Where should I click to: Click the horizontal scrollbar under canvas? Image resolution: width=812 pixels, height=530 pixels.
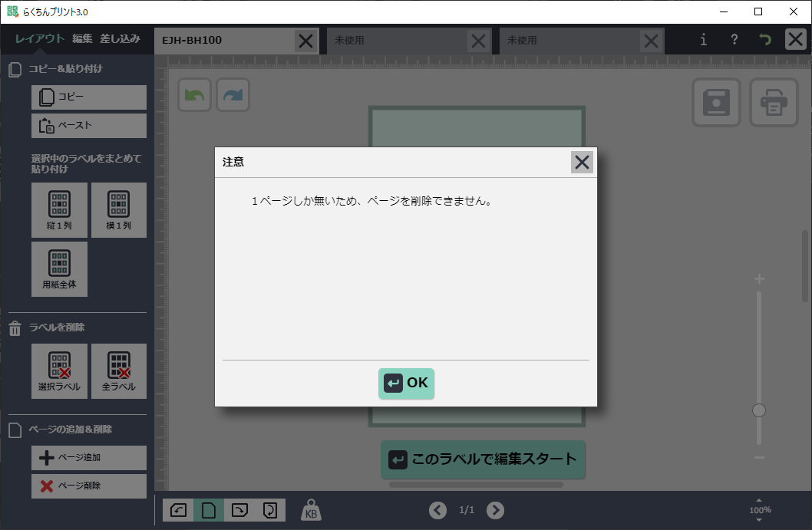[x=476, y=485]
